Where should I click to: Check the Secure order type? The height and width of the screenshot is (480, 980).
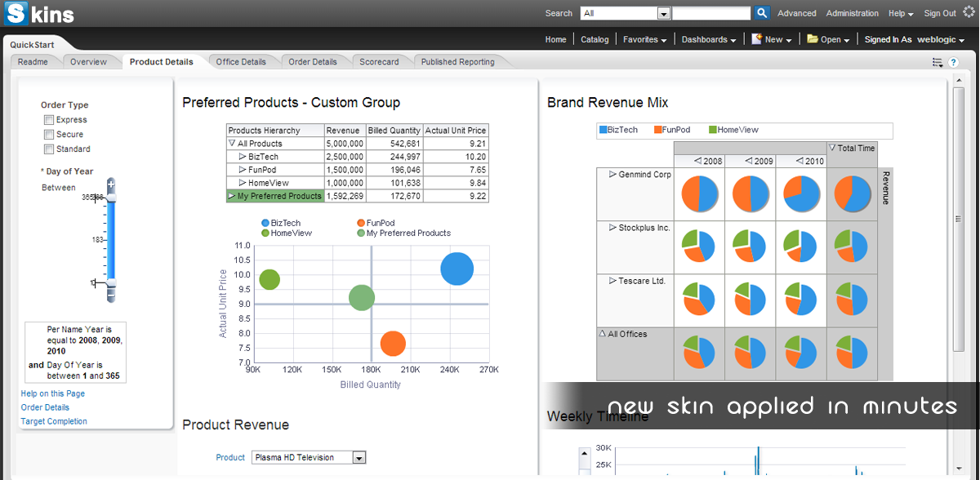pyautogui.click(x=49, y=135)
